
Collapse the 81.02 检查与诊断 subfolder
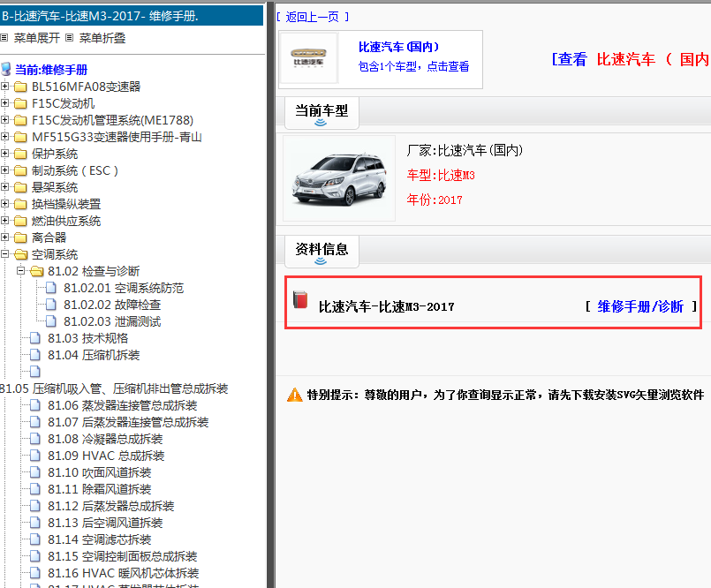[20, 271]
